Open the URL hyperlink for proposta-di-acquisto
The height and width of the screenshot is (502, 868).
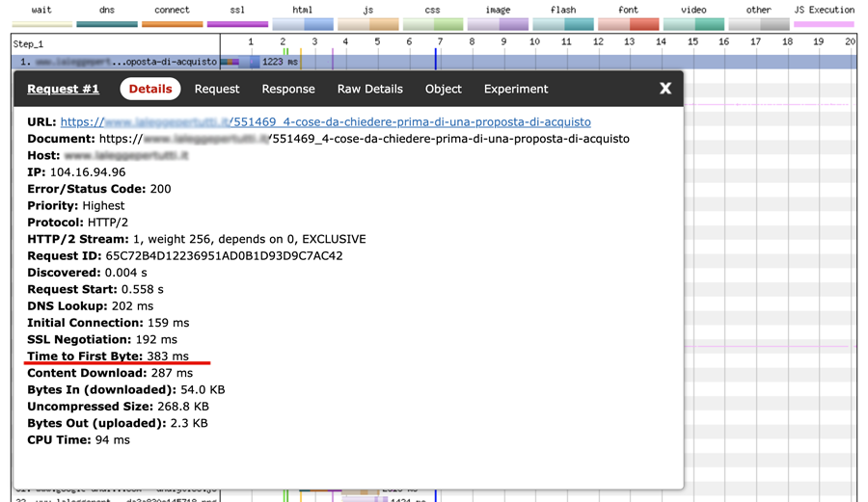[x=326, y=121]
